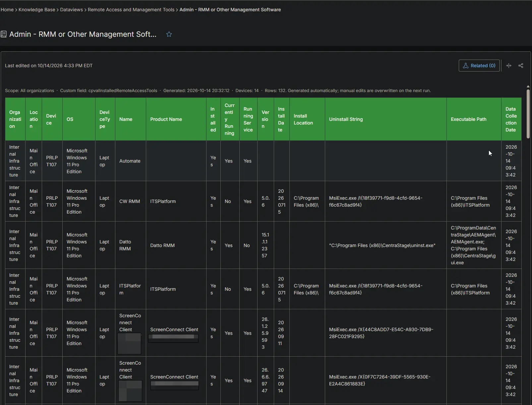Toggle the width expand icon next to Related

pyautogui.click(x=509, y=66)
